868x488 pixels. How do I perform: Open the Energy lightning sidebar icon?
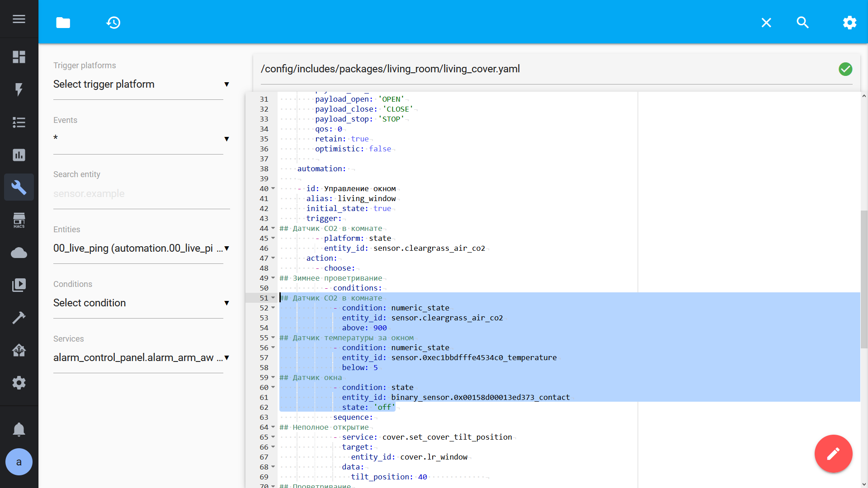coord(19,89)
